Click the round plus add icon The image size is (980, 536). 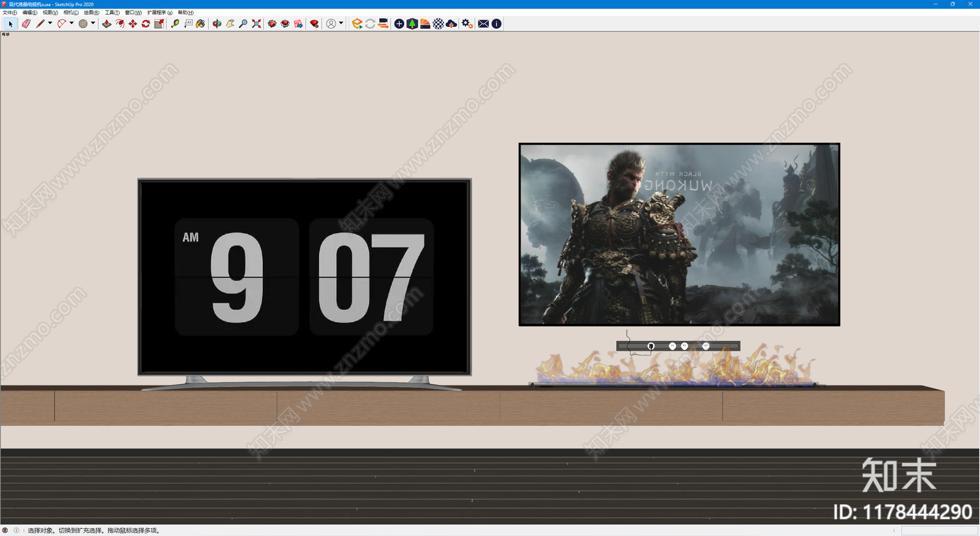tap(399, 24)
